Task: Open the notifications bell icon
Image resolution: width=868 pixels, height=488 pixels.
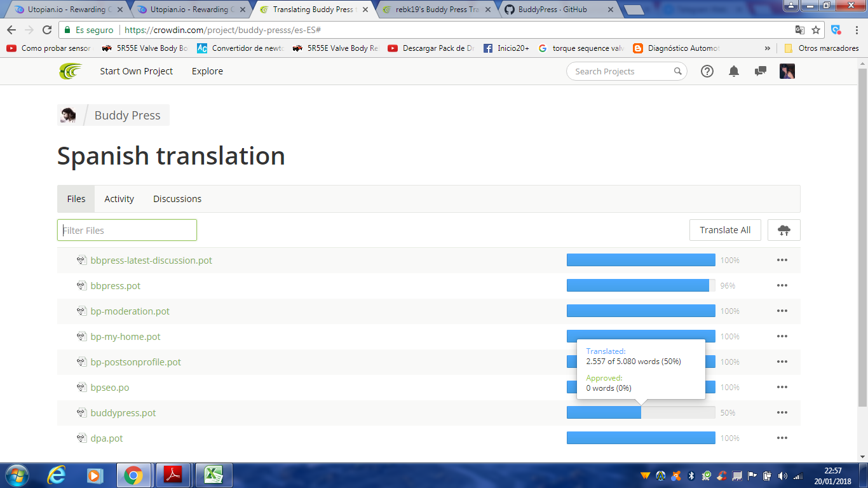Action: tap(734, 71)
